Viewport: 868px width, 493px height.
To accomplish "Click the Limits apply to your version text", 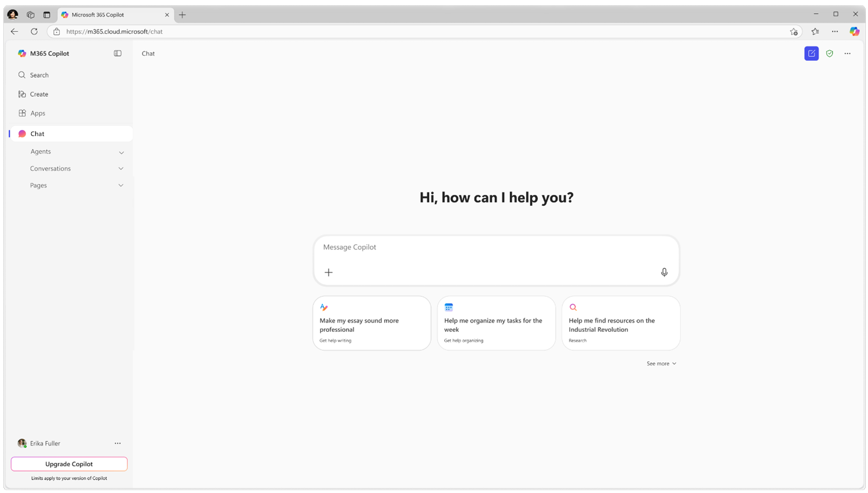I will click(69, 478).
